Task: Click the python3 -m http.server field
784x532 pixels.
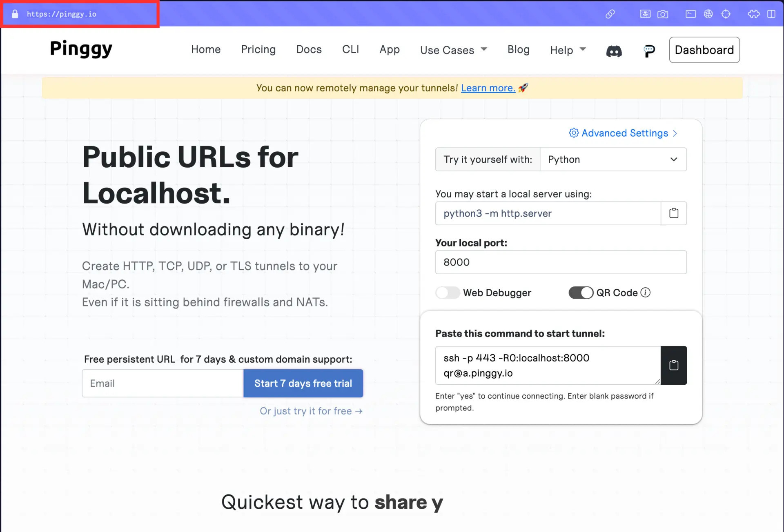Action: (548, 213)
